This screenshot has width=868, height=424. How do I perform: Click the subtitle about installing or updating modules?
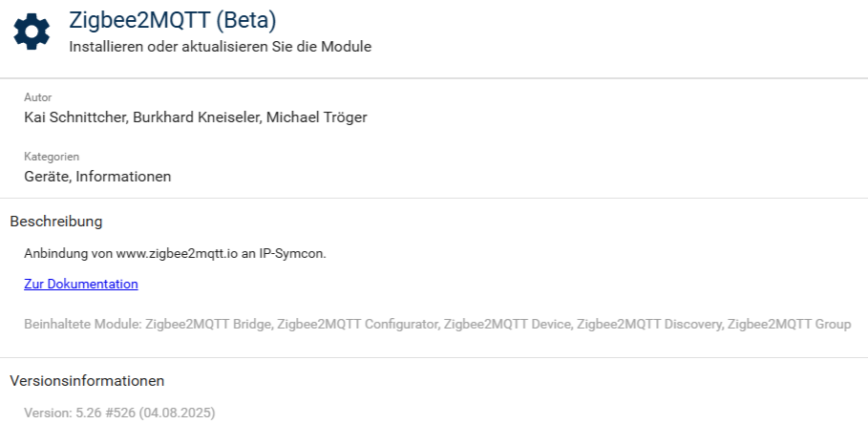[220, 46]
